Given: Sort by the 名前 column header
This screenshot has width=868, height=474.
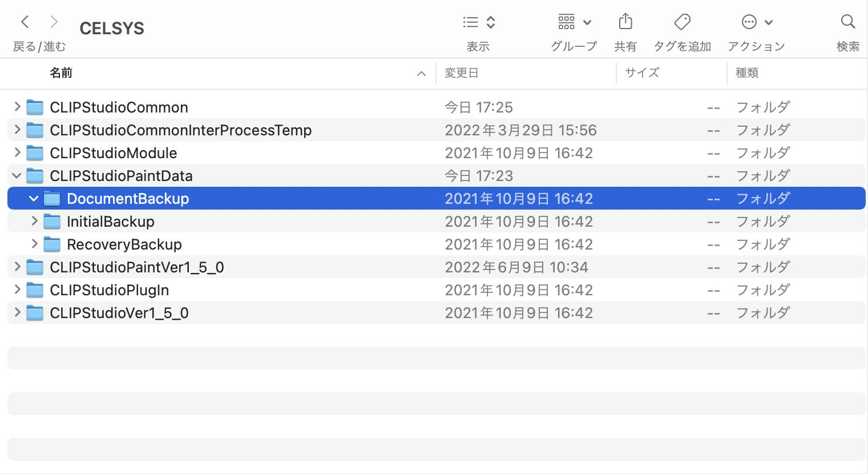Looking at the screenshot, I should tap(61, 73).
